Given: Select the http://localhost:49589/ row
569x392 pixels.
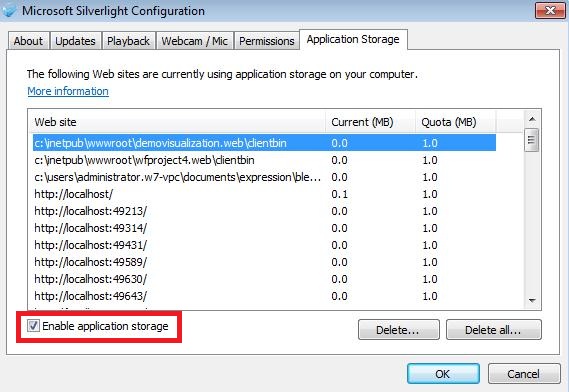Looking at the screenshot, I should (264, 262).
